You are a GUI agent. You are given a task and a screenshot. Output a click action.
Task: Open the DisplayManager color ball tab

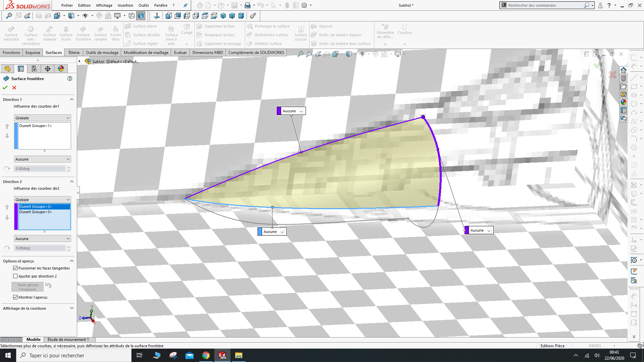[61, 69]
